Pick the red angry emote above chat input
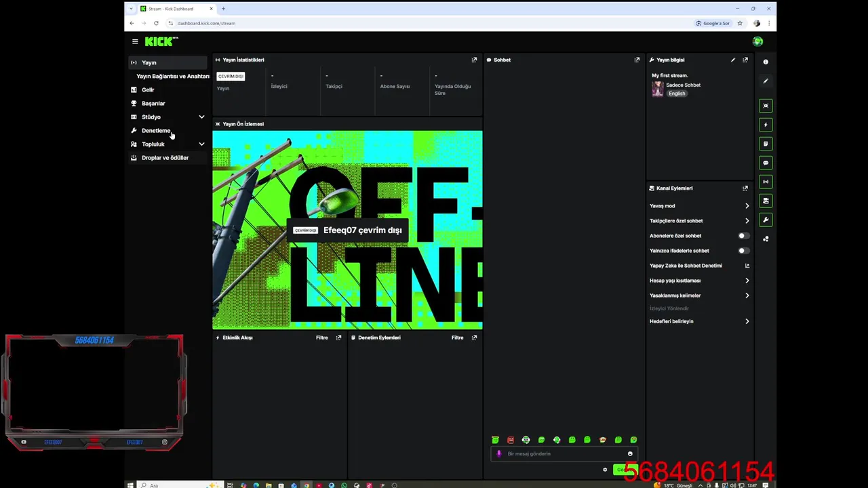The width and height of the screenshot is (868, 488). point(511,440)
